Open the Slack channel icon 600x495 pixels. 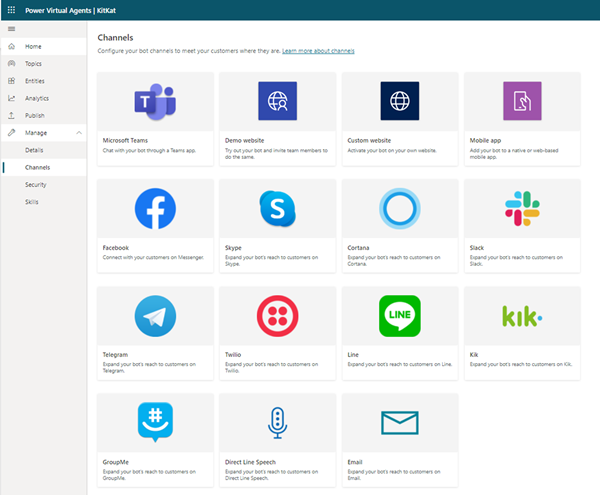tap(522, 208)
